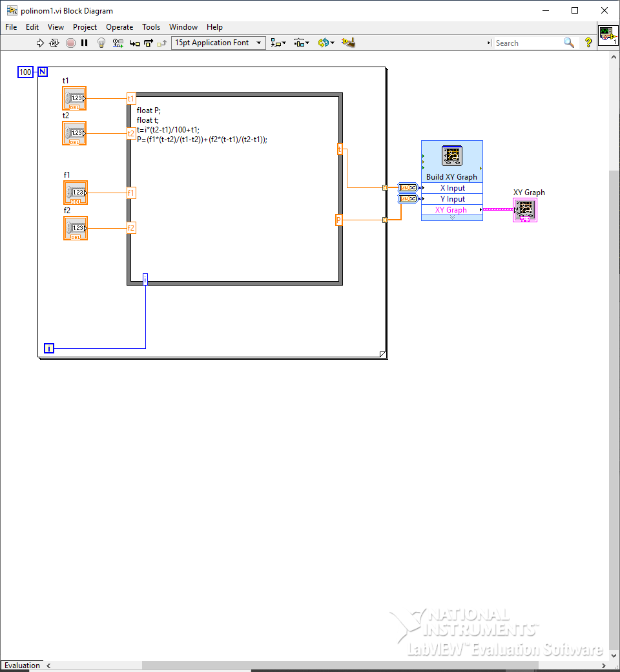Click the Evaluation status label

click(x=22, y=666)
